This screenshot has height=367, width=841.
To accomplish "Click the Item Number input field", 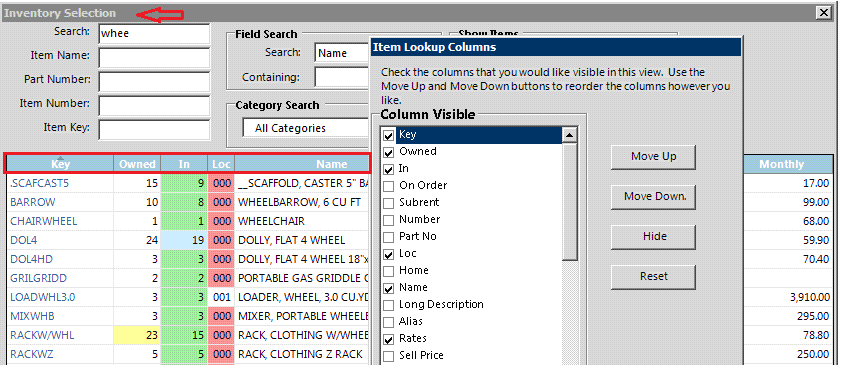I will [x=154, y=105].
